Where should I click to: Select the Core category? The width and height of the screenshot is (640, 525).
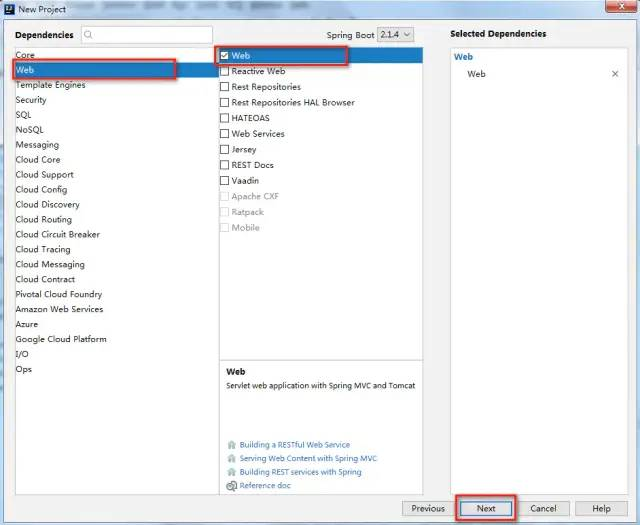coord(116,55)
